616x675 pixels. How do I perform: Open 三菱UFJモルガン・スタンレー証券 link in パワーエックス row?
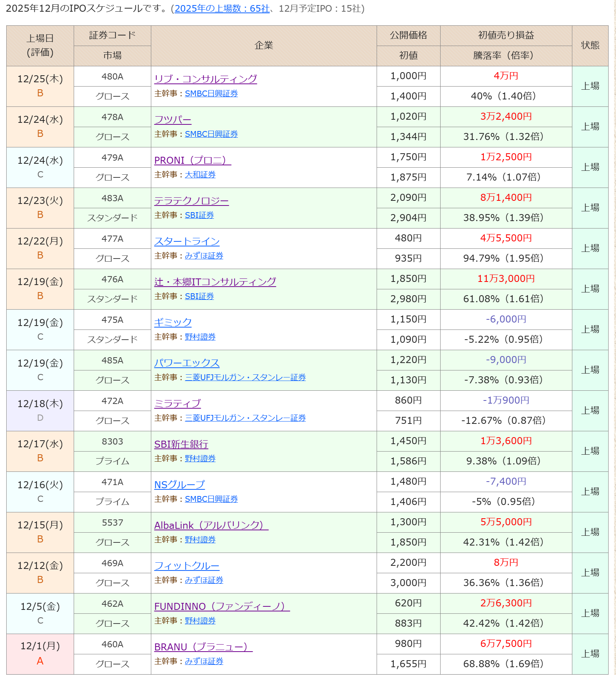245,377
